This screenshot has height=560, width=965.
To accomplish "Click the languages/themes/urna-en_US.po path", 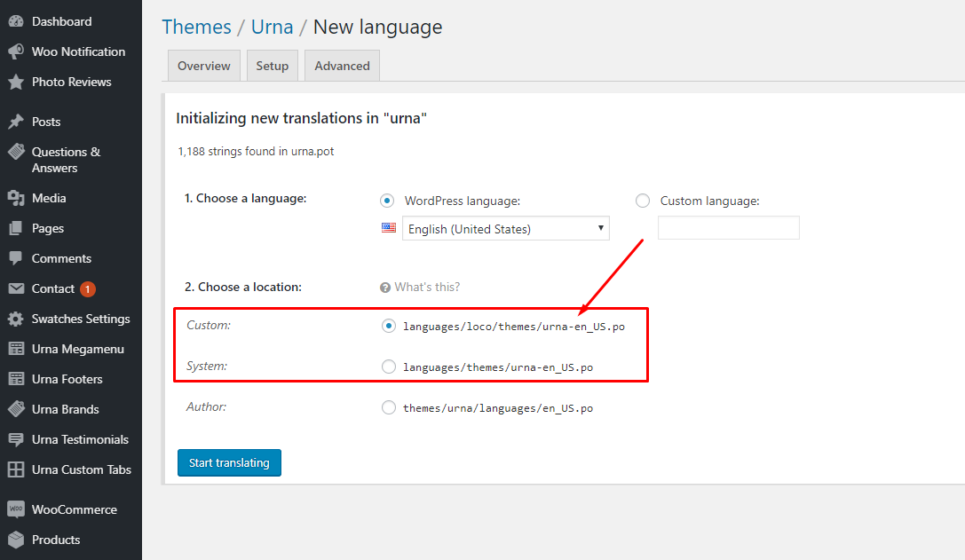I will click(498, 367).
